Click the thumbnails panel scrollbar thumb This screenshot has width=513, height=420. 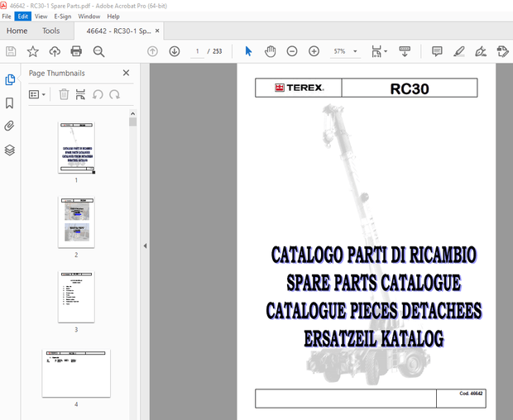[x=132, y=122]
